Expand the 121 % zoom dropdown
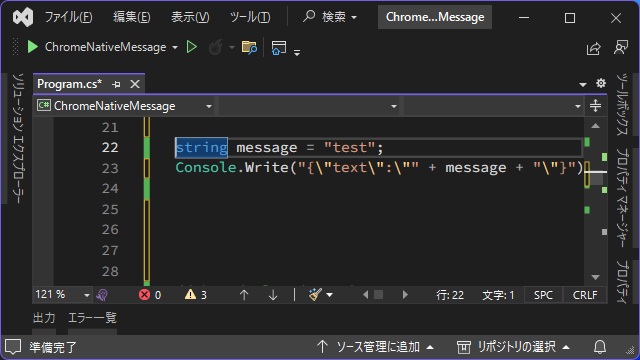Image resolution: width=640 pixels, height=360 pixels. click(x=87, y=295)
